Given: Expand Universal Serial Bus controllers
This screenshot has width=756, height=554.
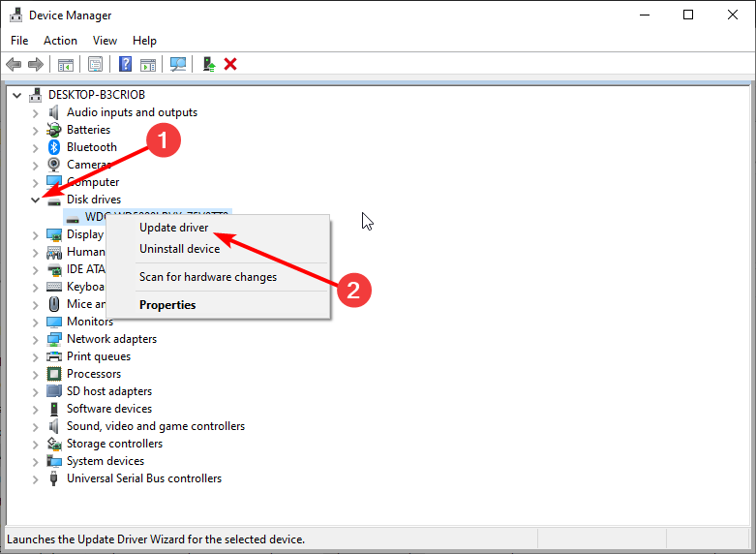Looking at the screenshot, I should point(35,479).
